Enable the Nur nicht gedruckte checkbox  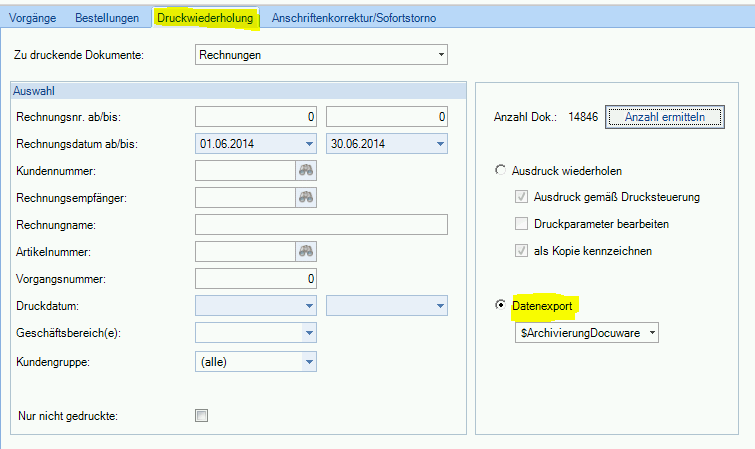(x=201, y=415)
